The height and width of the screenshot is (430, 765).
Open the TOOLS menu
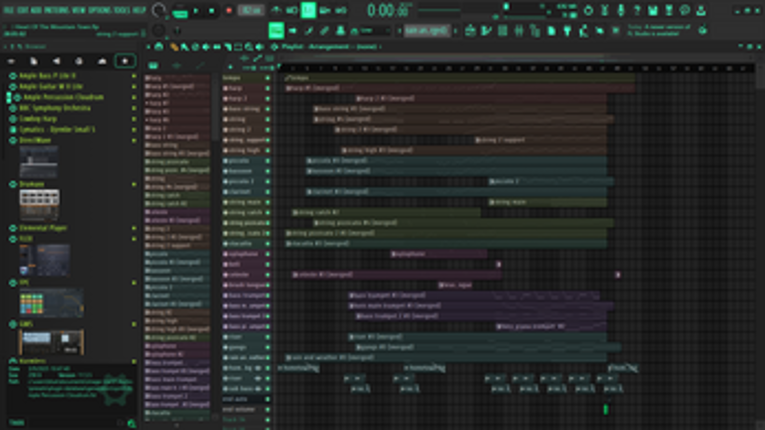tap(121, 10)
